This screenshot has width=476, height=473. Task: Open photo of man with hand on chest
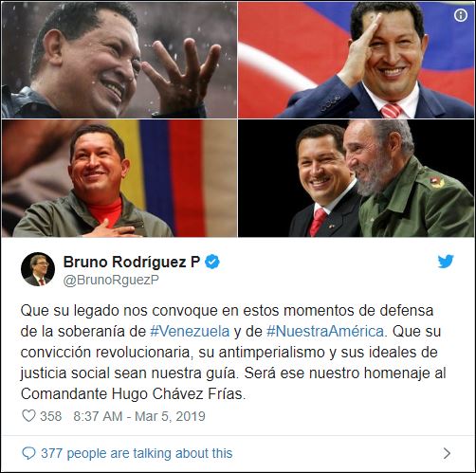(119, 178)
